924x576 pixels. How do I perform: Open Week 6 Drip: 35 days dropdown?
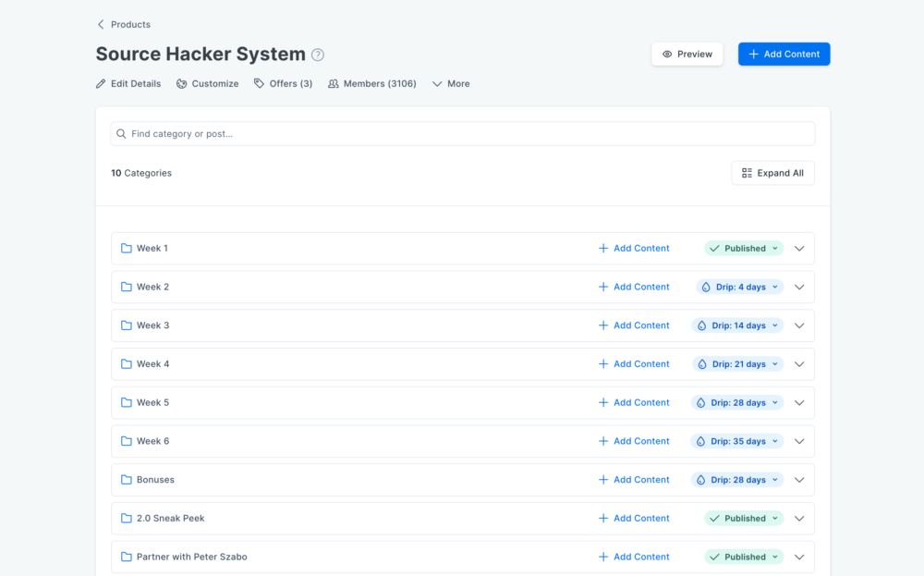(737, 441)
